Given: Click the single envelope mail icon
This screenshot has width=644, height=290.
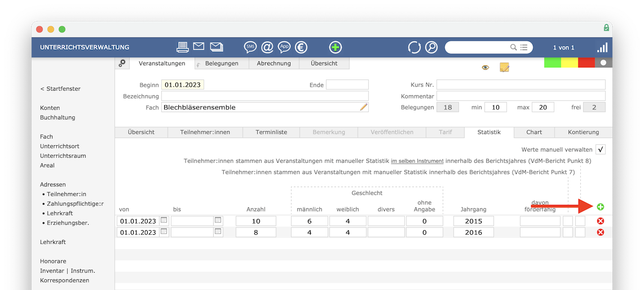Looking at the screenshot, I should [x=199, y=46].
